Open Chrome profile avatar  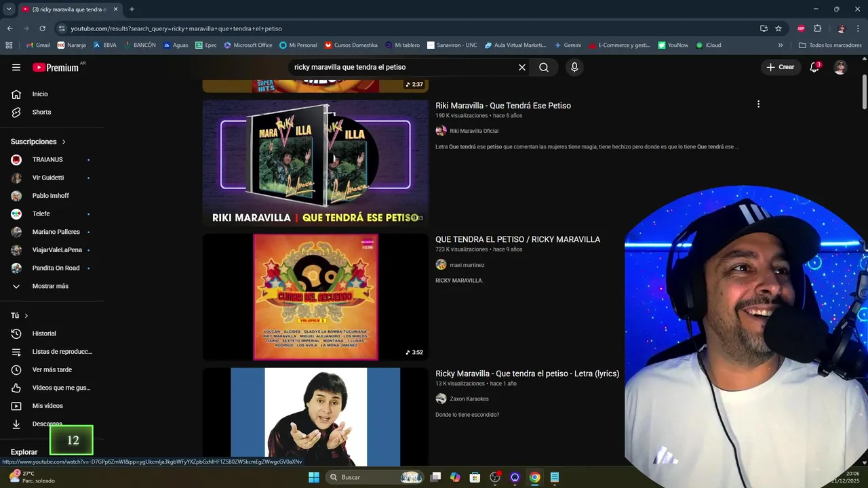point(842,28)
